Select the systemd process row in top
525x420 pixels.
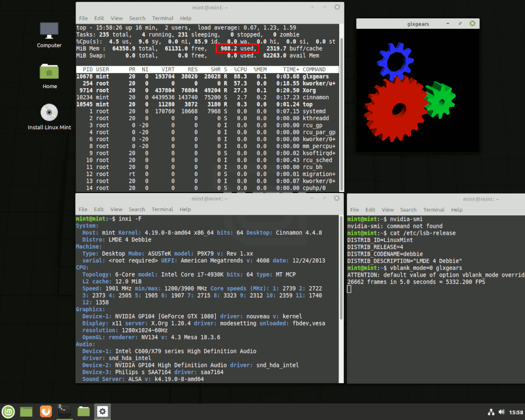click(x=207, y=111)
